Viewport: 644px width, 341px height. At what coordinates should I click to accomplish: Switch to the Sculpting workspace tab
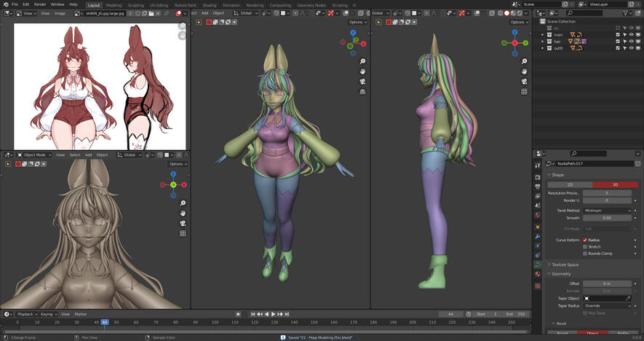[135, 5]
